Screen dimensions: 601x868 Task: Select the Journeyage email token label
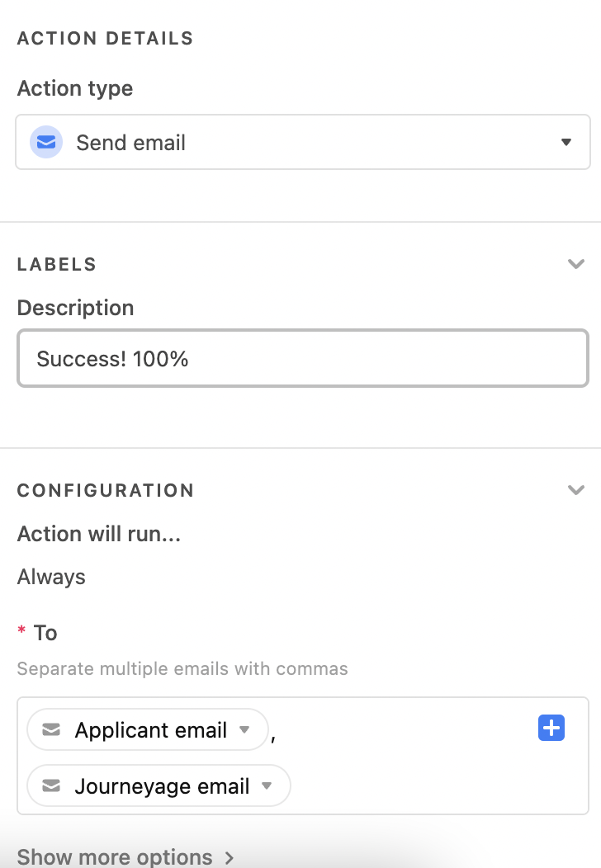pyautogui.click(x=162, y=786)
